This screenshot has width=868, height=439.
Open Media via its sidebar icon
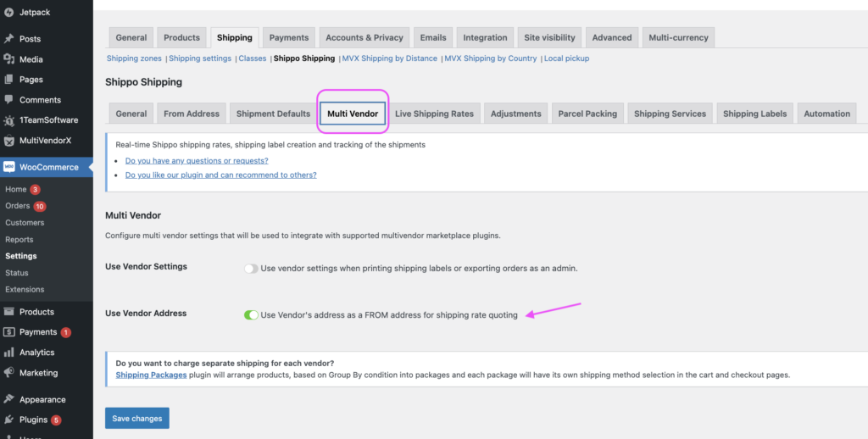8,59
